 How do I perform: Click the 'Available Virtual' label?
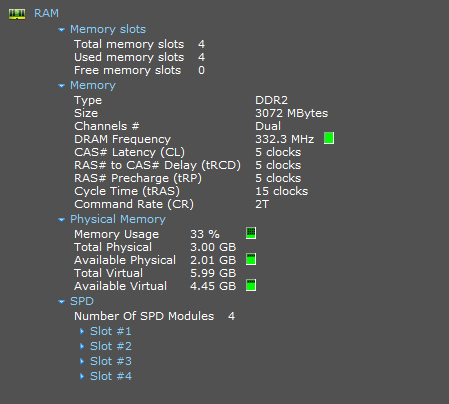[120, 286]
